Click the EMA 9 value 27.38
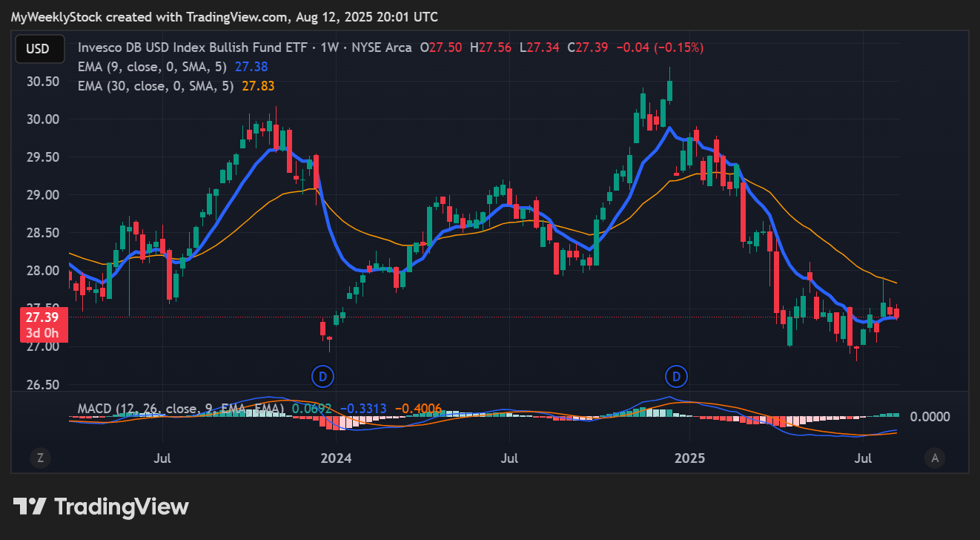980x540 pixels. (x=250, y=67)
